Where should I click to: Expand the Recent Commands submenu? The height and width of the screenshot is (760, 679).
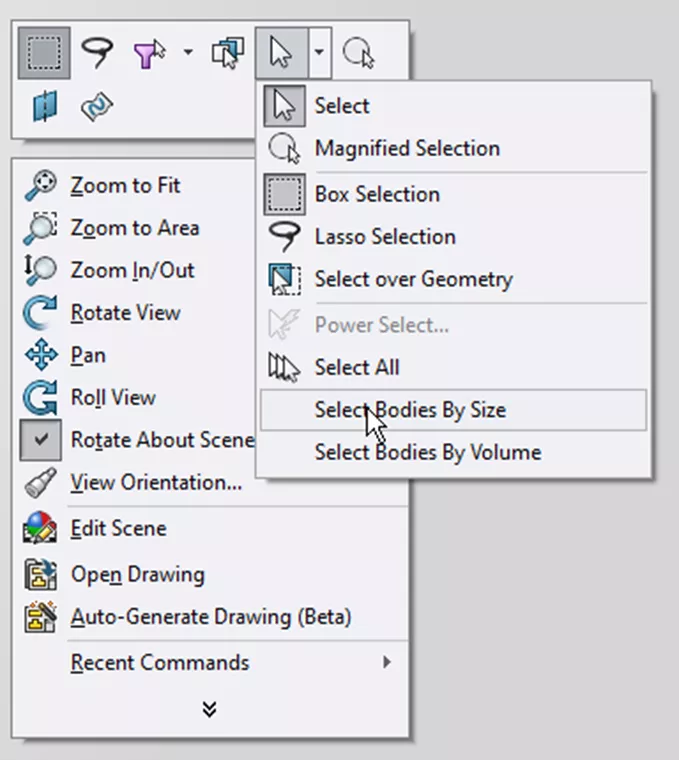(x=386, y=662)
